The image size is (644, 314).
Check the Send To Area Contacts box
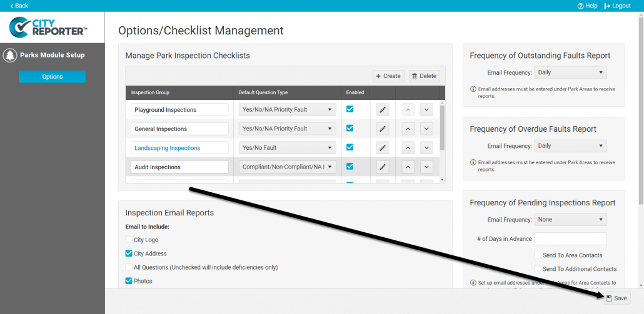[x=538, y=255]
